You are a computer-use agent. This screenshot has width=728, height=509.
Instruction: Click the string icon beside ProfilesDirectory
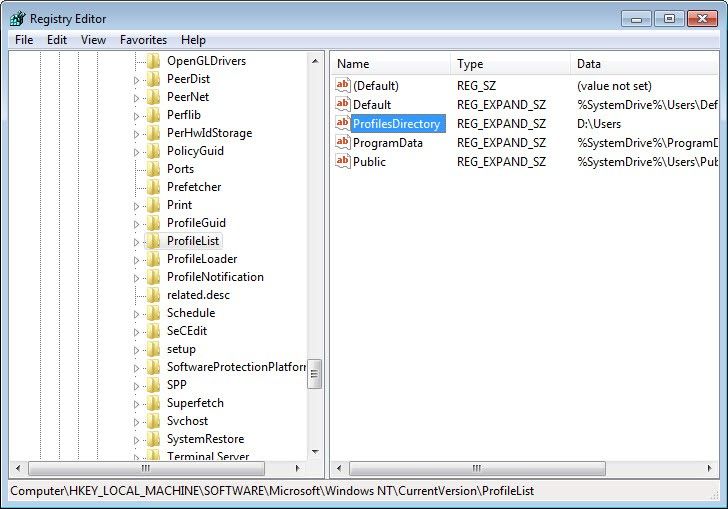click(343, 123)
